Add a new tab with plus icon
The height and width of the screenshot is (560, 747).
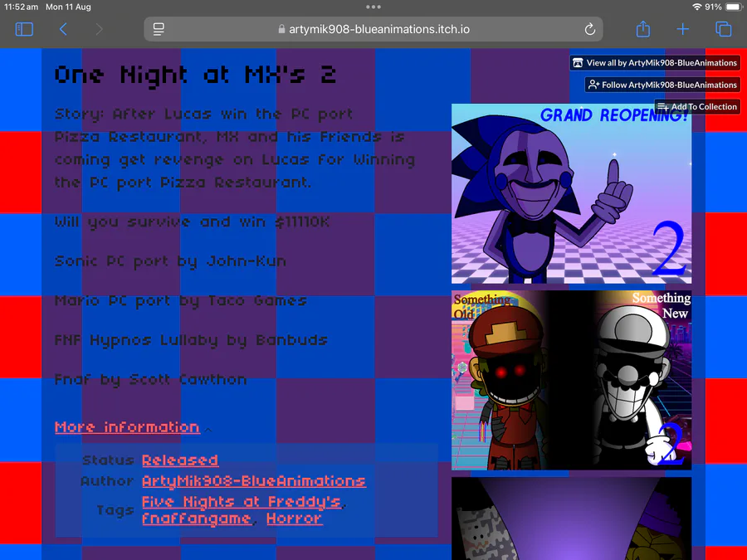click(x=683, y=30)
